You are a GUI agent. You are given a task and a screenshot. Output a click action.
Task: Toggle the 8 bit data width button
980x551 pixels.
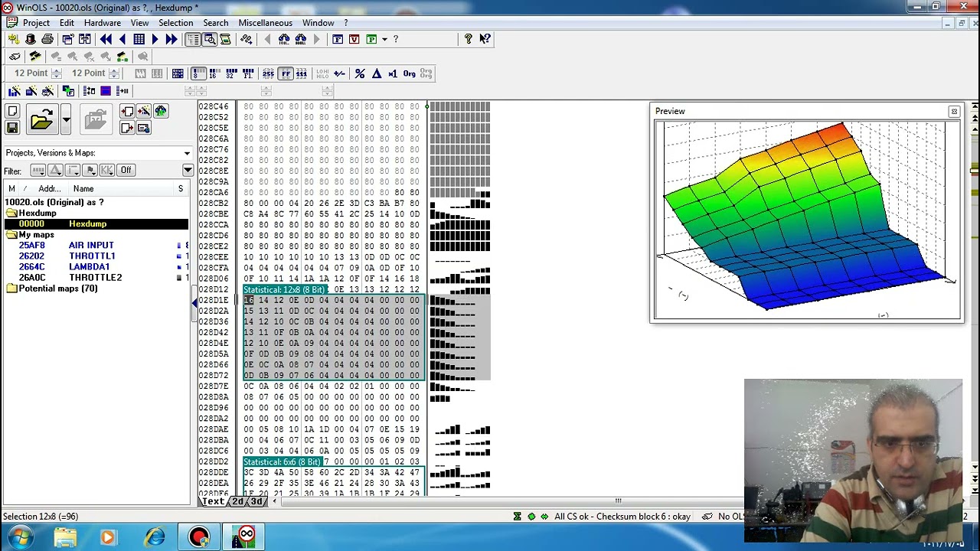198,73
